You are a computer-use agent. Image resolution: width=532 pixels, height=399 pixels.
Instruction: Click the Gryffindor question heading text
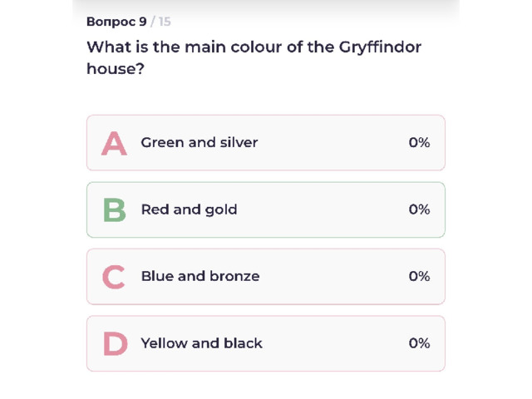[254, 57]
